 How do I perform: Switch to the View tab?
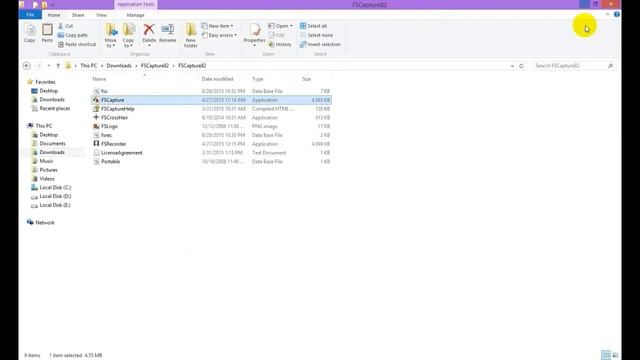[x=101, y=15]
